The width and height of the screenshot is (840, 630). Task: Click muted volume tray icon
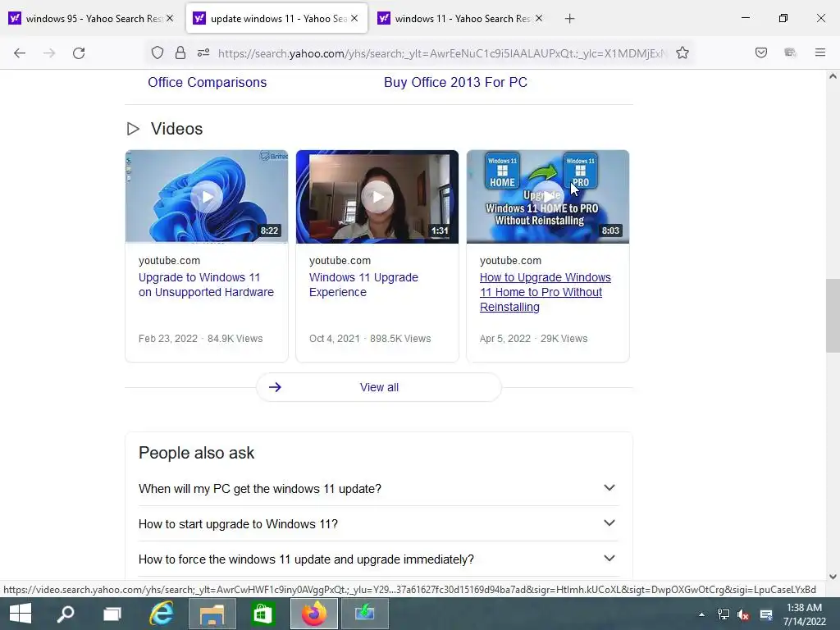pos(743,615)
